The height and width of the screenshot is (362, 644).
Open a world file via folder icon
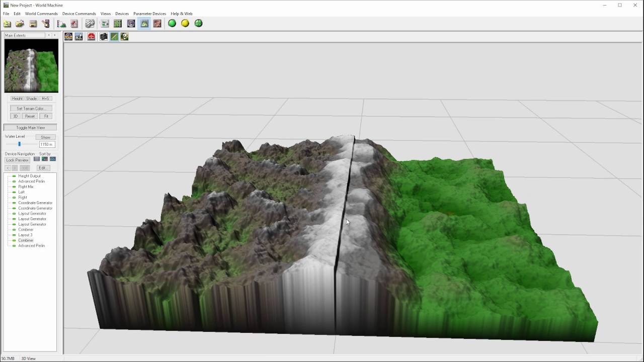tap(20, 24)
